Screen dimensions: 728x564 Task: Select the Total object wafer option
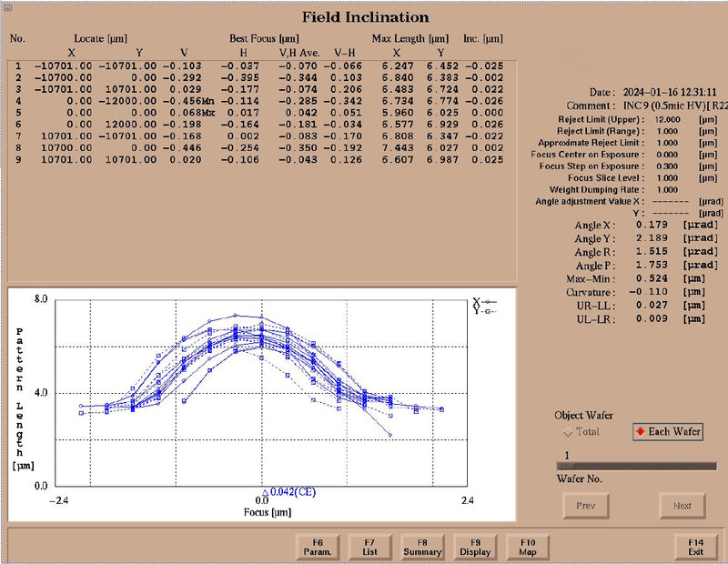tap(569, 431)
